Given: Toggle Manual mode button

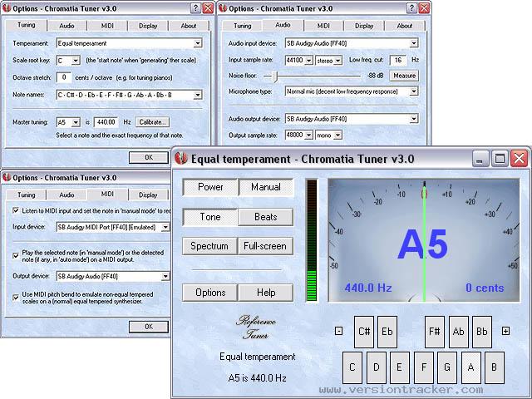Looking at the screenshot, I should [x=266, y=187].
